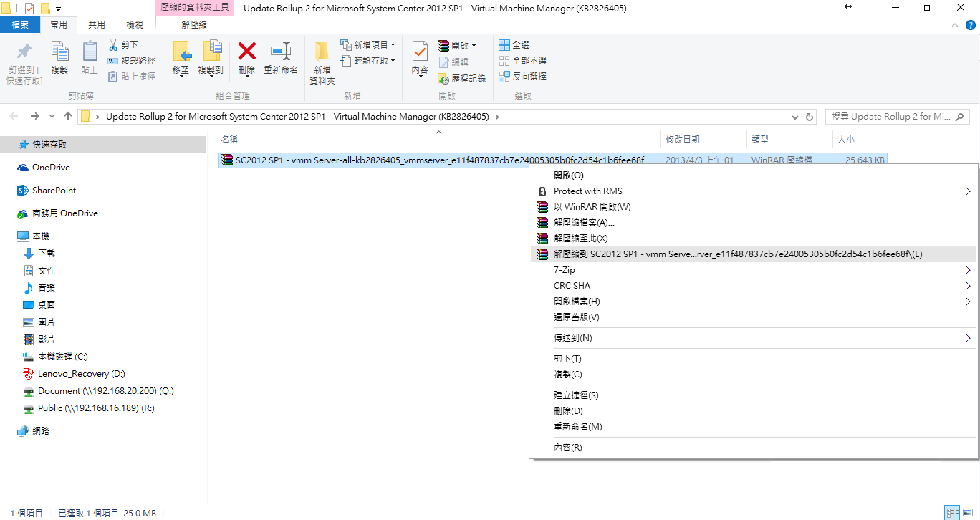Choose 刪除(D) in the context menu
This screenshot has width=980, height=520.
(x=754, y=411)
